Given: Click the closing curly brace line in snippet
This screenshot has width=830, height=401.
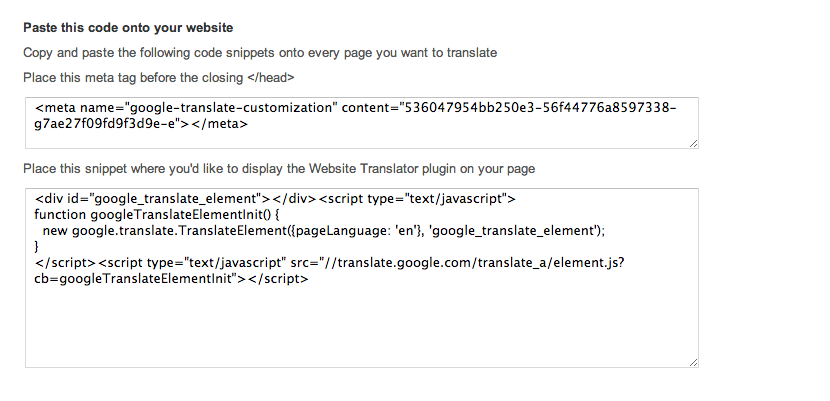Looking at the screenshot, I should tap(37, 247).
